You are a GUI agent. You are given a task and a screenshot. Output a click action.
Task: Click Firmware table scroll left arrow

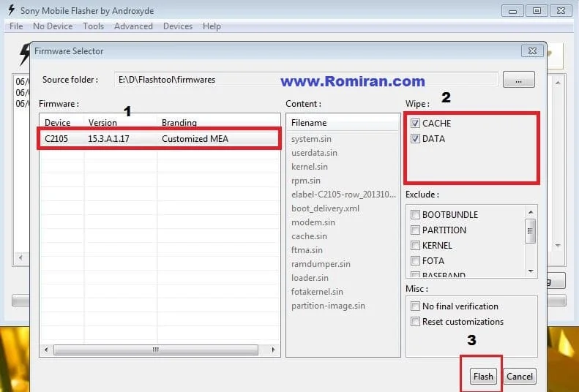tap(46, 350)
